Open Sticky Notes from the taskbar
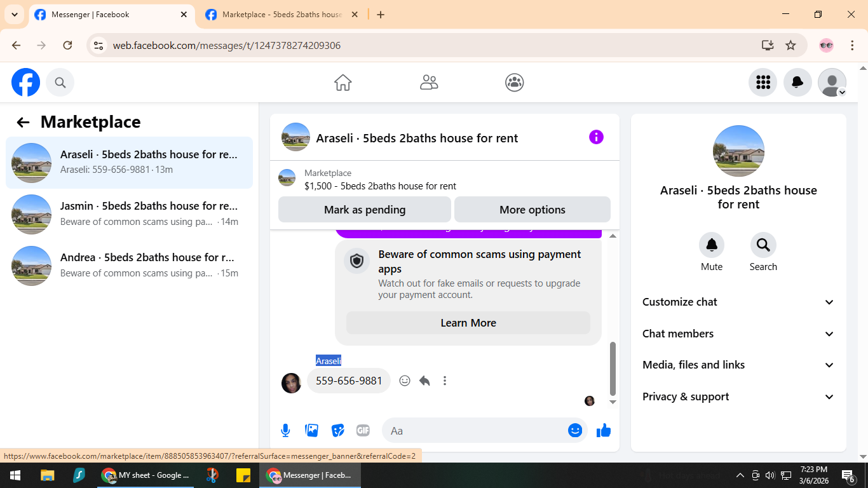Image resolution: width=868 pixels, height=488 pixels. [243, 475]
